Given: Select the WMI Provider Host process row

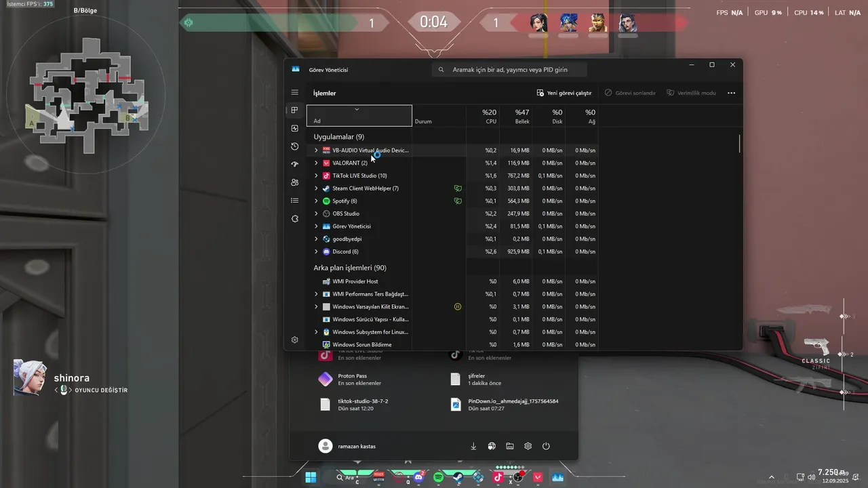Looking at the screenshot, I should click(x=452, y=281).
